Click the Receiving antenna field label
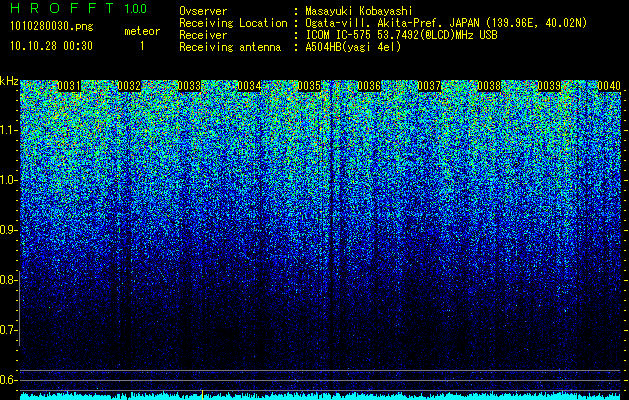This screenshot has width=629, height=400. pyautogui.click(x=230, y=47)
